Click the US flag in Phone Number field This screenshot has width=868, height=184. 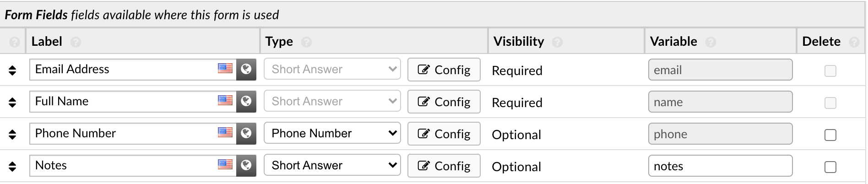(x=225, y=132)
